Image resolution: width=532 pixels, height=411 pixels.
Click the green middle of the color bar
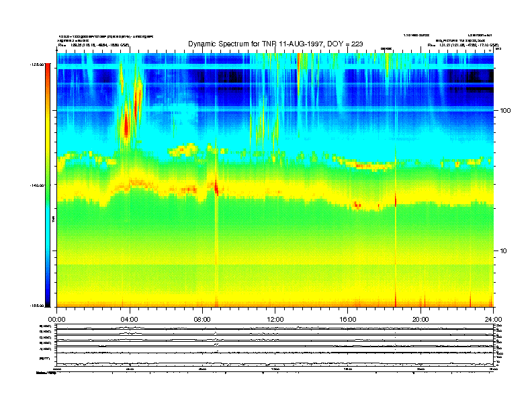[48, 185]
